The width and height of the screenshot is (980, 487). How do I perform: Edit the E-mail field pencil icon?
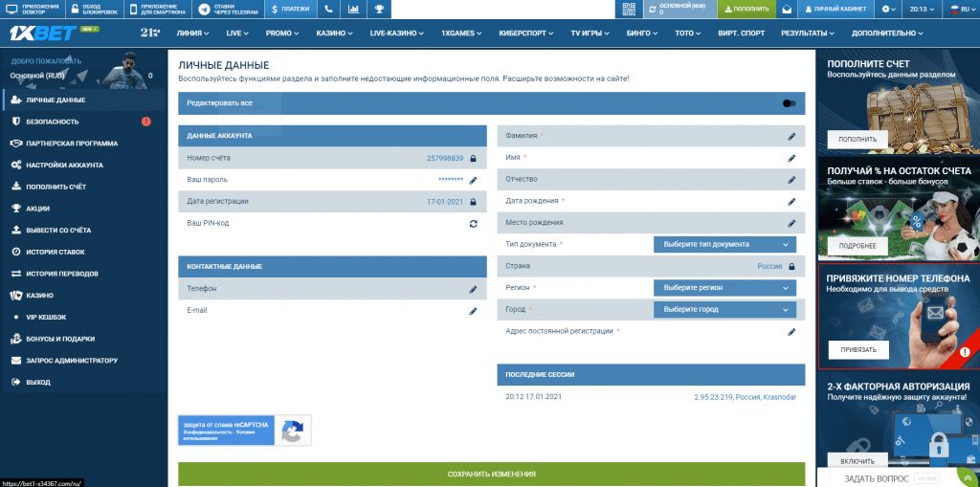[473, 311]
